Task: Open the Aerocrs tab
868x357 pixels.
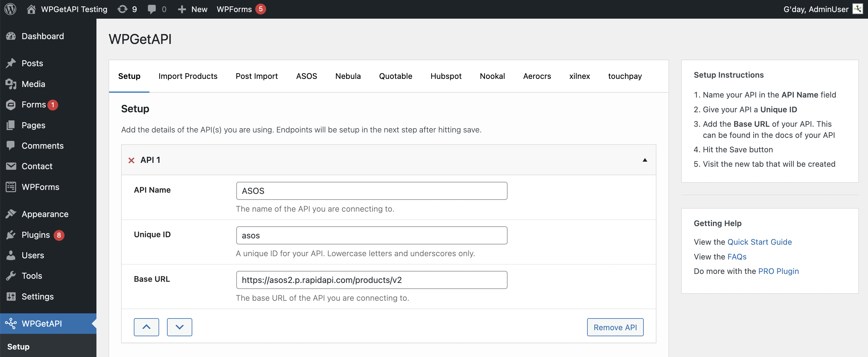Action: [x=537, y=76]
